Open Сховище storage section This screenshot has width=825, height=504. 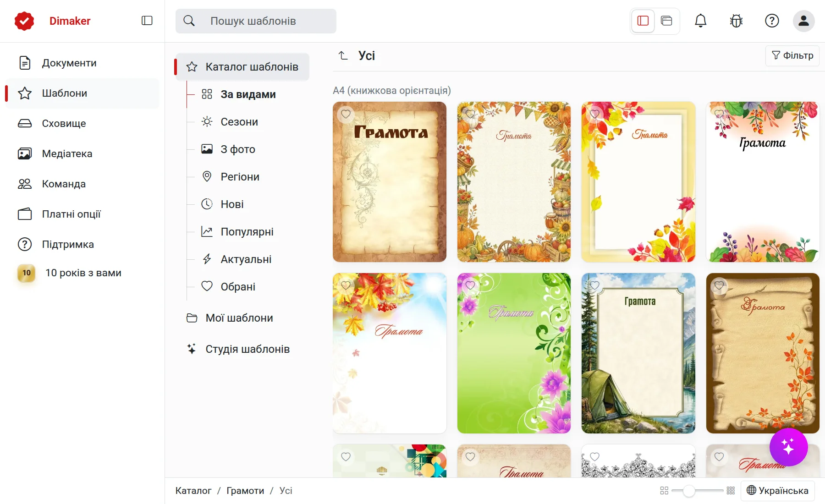[82, 123]
